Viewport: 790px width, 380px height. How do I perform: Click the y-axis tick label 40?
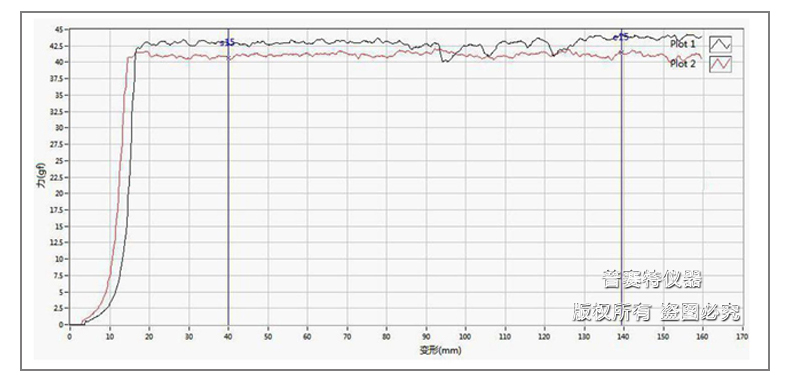coord(59,62)
